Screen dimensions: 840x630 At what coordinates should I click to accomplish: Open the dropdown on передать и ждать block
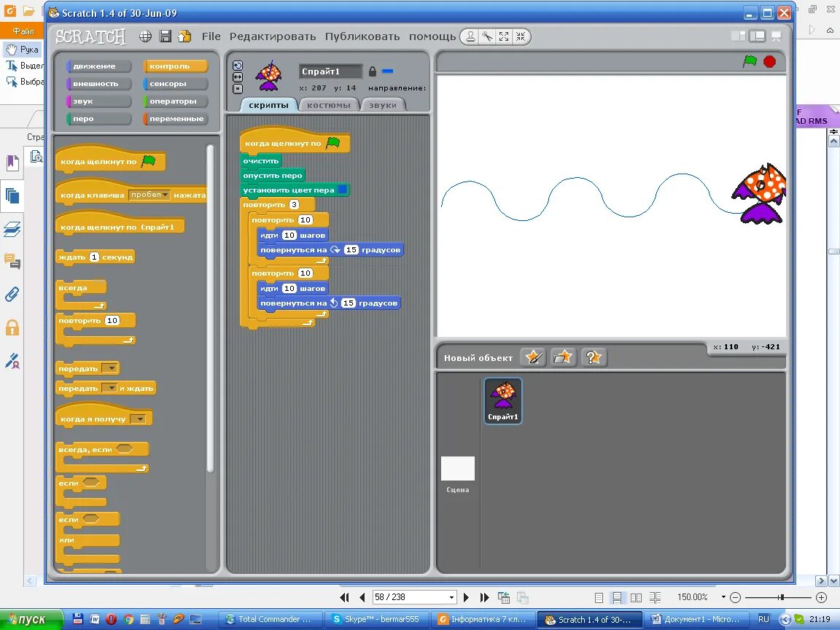click(109, 388)
